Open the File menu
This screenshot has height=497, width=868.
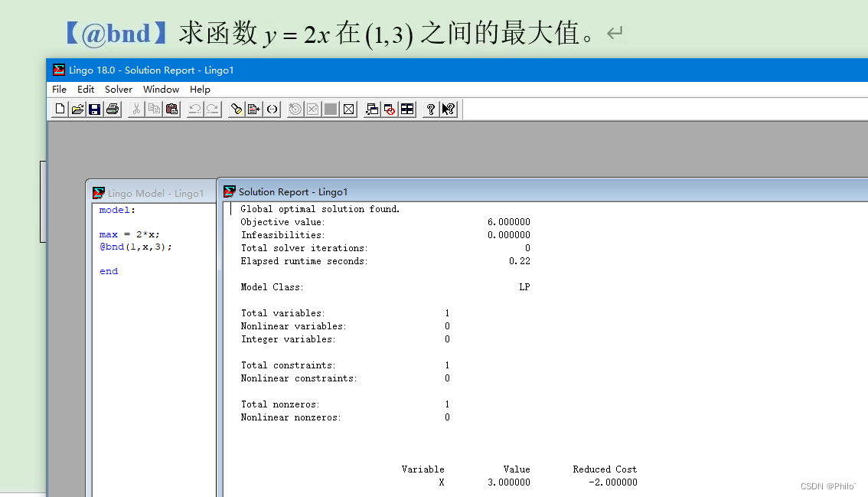59,89
